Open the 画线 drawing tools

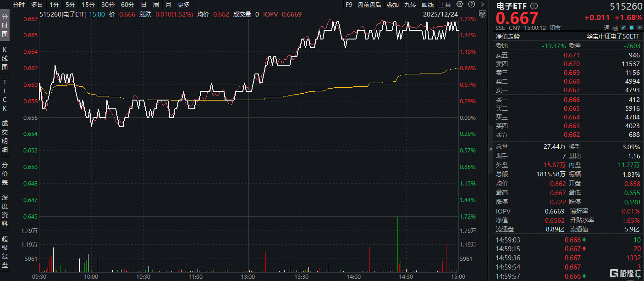(427, 5)
